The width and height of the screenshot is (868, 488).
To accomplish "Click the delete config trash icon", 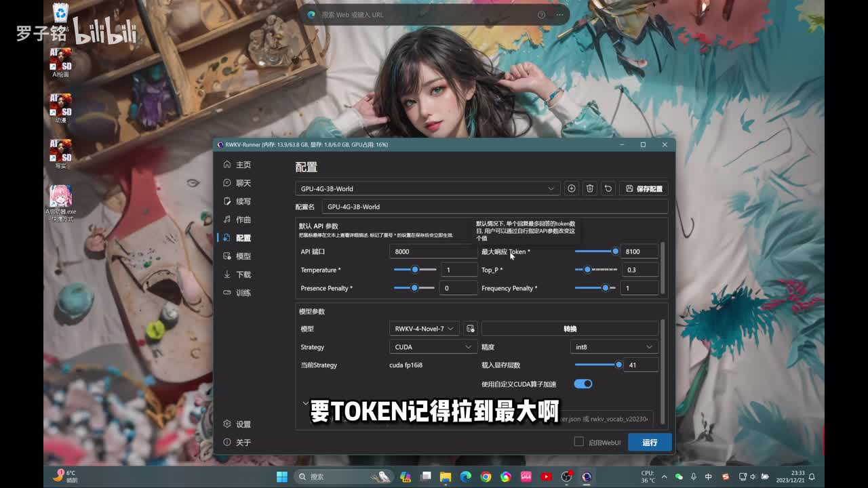I will [x=590, y=188].
